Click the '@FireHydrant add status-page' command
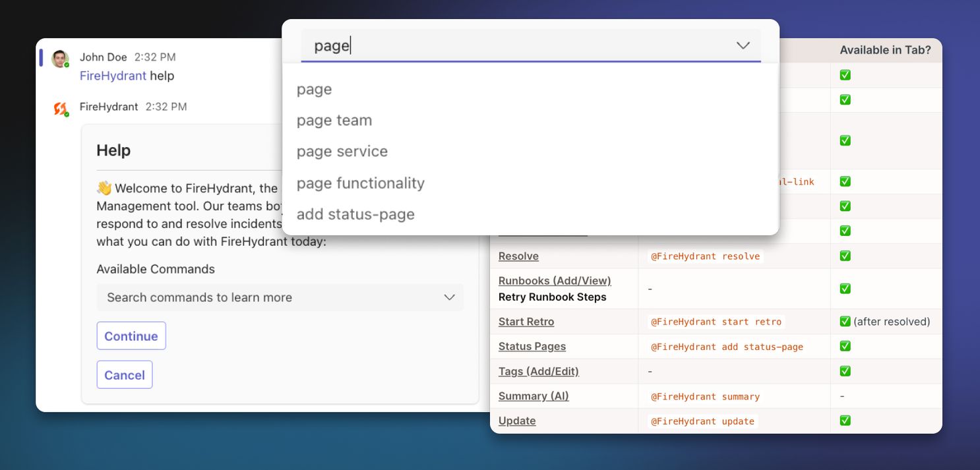 coord(727,346)
